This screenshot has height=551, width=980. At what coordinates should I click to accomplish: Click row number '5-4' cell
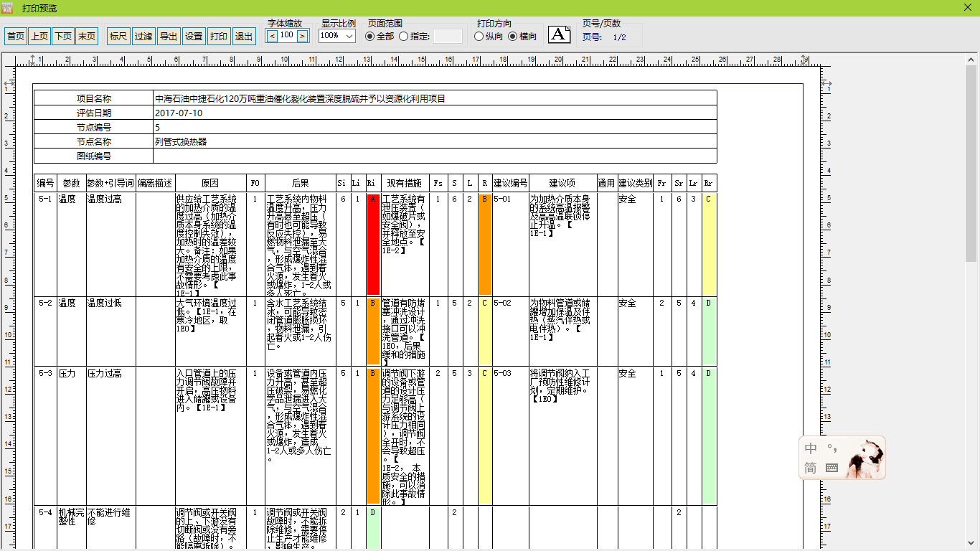pyautogui.click(x=45, y=528)
